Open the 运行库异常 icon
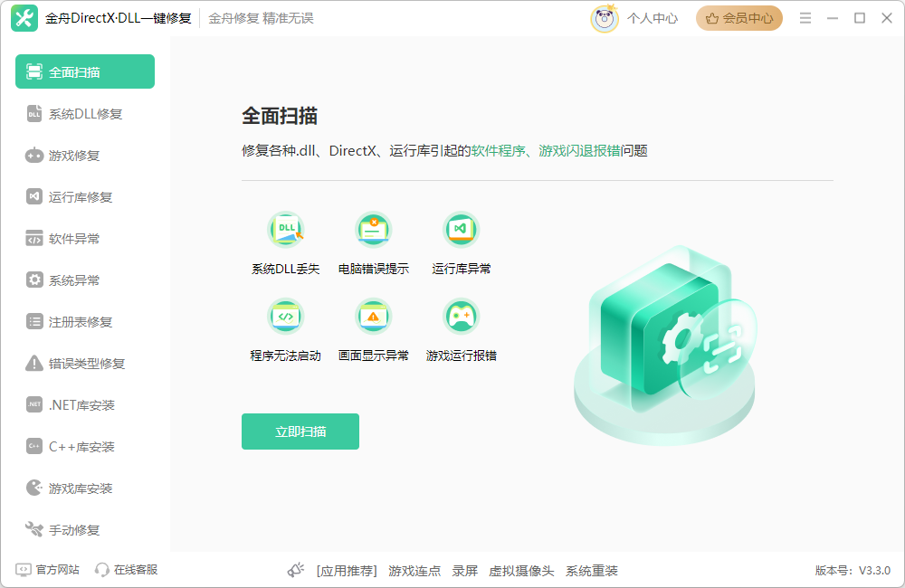905x588 pixels. pos(461,229)
